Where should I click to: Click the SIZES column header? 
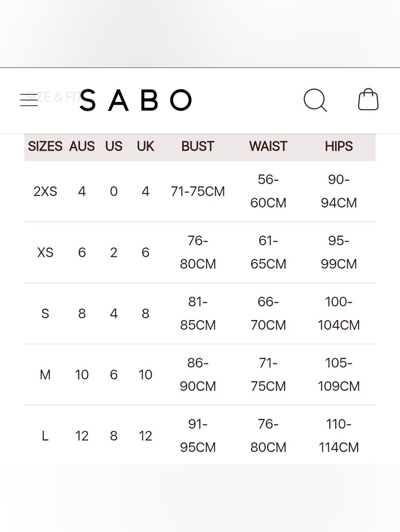click(x=45, y=146)
